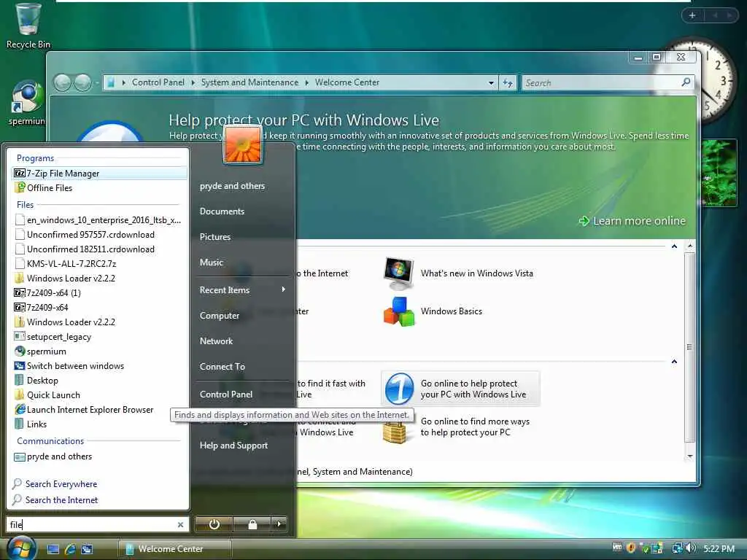The height and width of the screenshot is (560, 747).
Task: Click Control Panel breadcrumb in address bar
Action: [x=158, y=82]
